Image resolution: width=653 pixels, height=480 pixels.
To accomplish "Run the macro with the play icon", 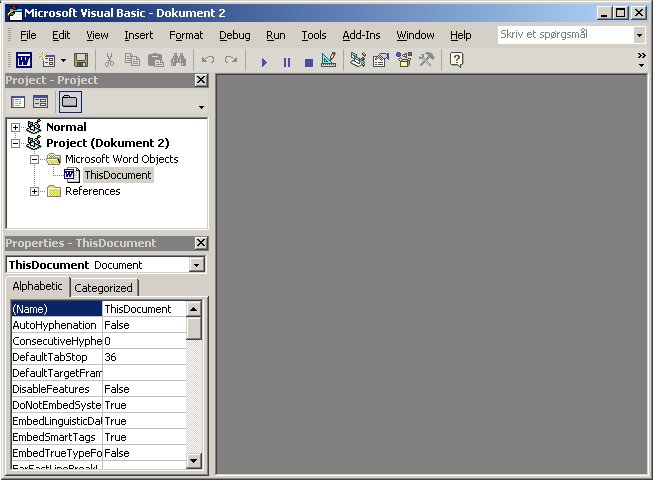I will pos(264,62).
